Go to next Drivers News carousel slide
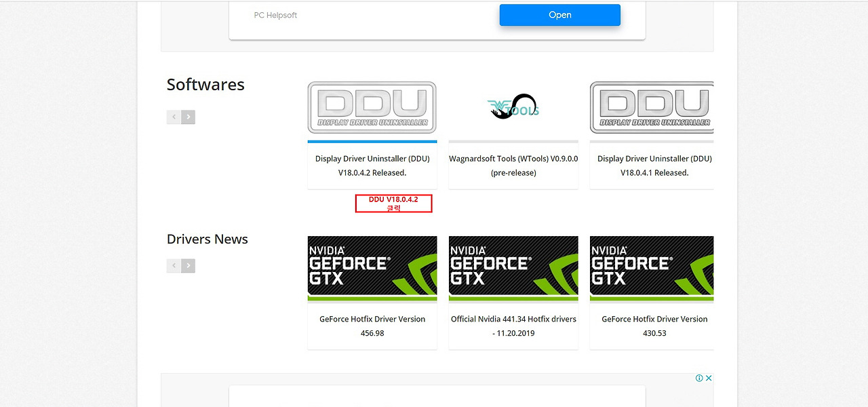This screenshot has height=407, width=868. pos(189,265)
